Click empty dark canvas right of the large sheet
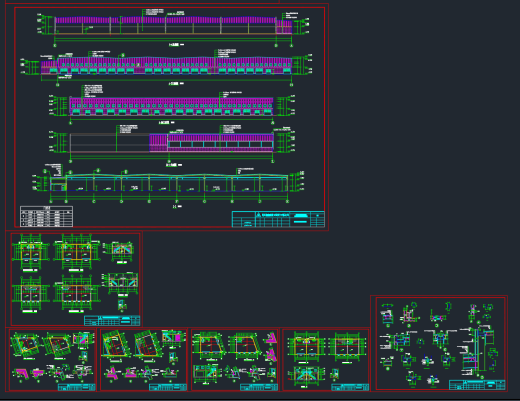The image size is (520, 401). click(423, 133)
